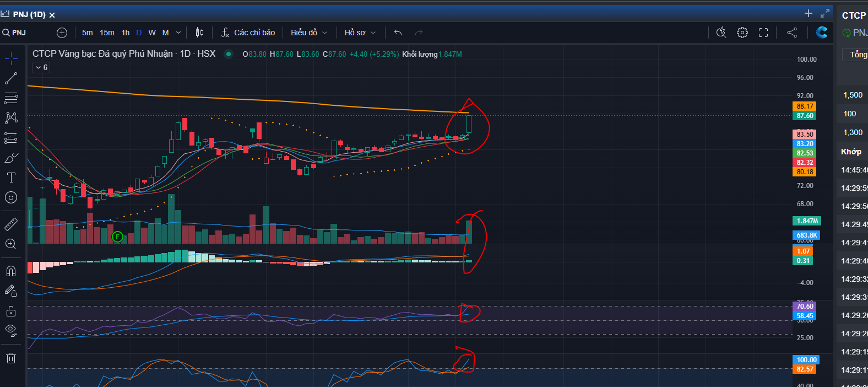This screenshot has height=387, width=868.
Task: Click the blue C logo icon
Action: (822, 33)
